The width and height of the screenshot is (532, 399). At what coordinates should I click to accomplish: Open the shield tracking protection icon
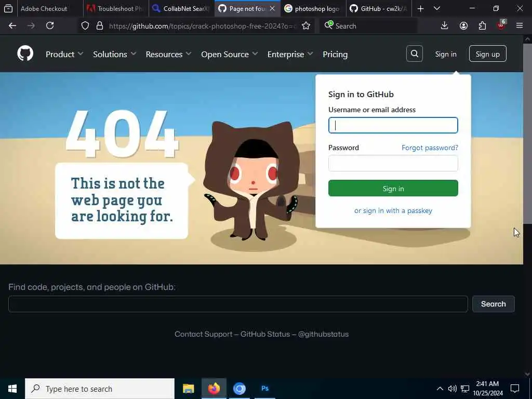pos(85,26)
